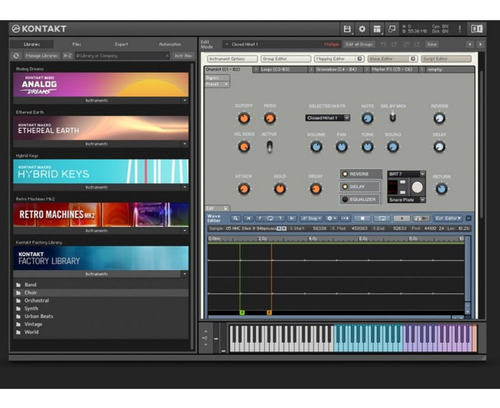This screenshot has width=500, height=408.
Task: Switch to the Expert tab
Action: pyautogui.click(x=121, y=44)
